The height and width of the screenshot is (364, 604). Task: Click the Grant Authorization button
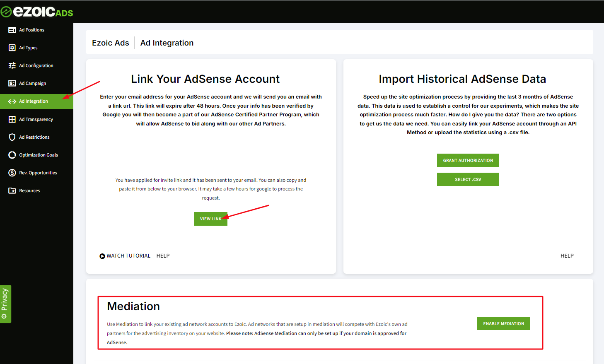click(x=468, y=160)
